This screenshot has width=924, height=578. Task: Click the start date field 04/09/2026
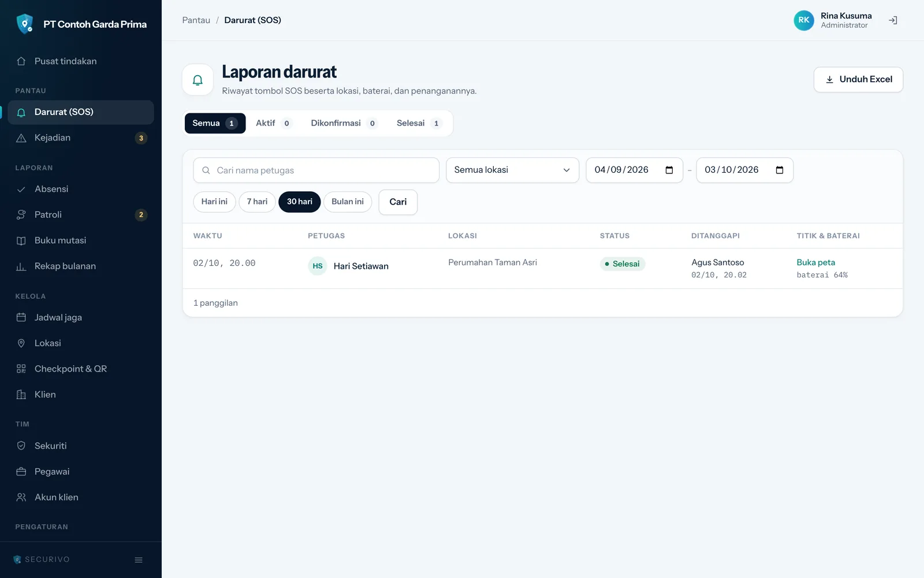pyautogui.click(x=634, y=170)
